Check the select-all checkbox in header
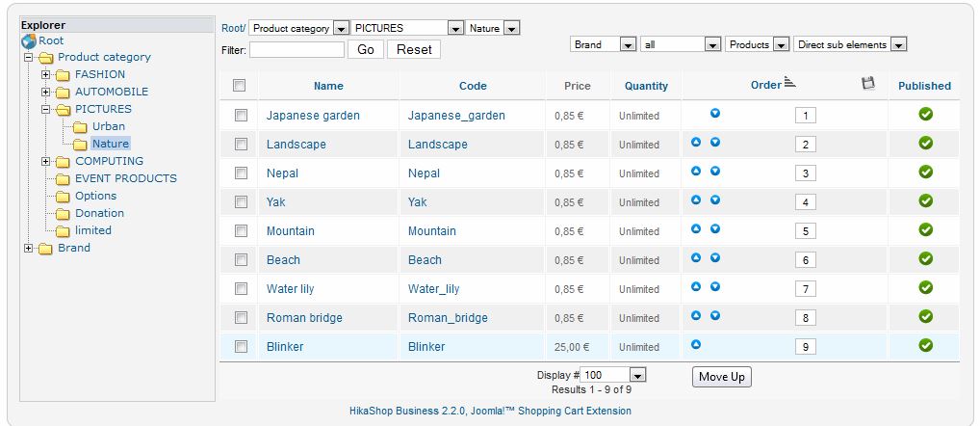Image resolution: width=980 pixels, height=426 pixels. pos(240,86)
